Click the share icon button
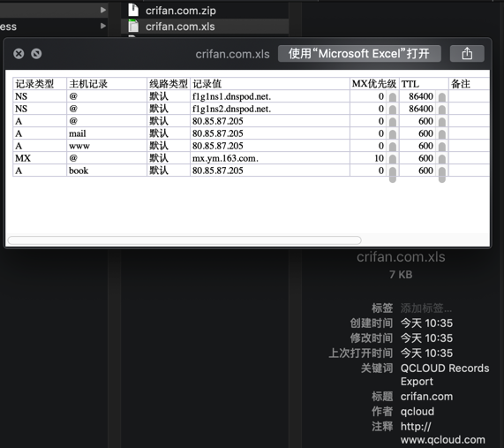Screen dimensions: 504x448 467,53
